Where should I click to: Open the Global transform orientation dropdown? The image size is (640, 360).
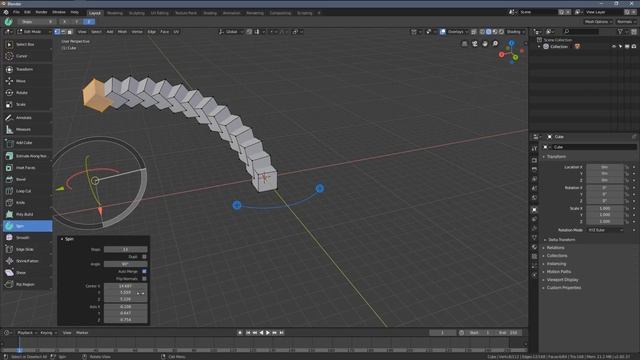click(231, 32)
